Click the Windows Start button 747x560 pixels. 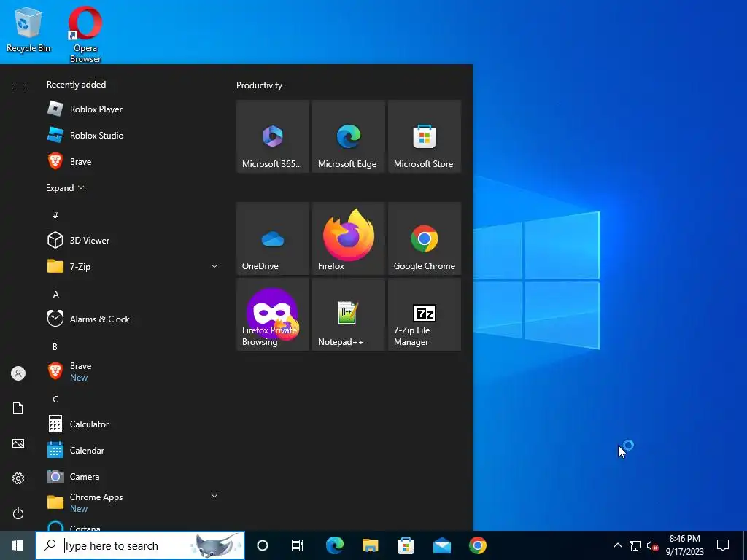tap(18, 545)
